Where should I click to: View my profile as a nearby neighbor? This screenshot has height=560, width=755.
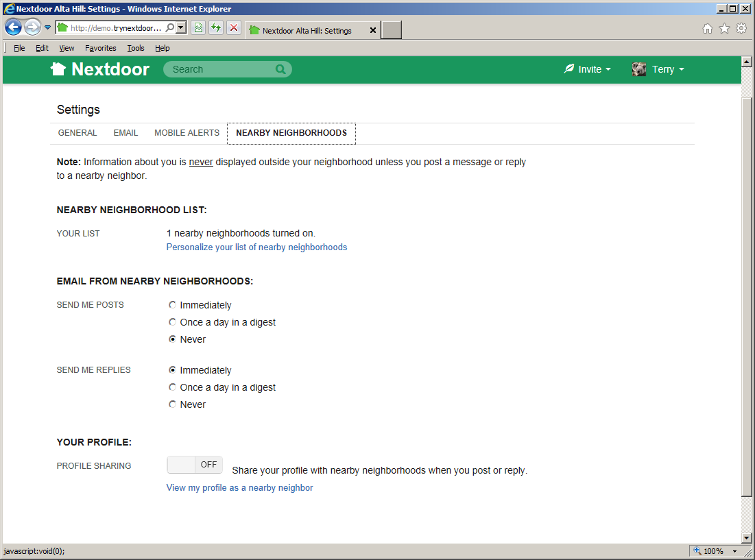(239, 487)
